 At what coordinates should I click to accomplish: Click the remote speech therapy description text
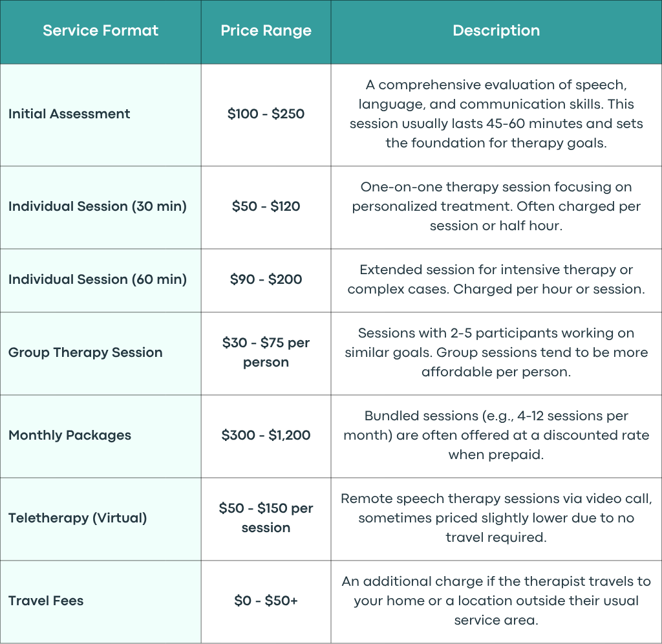click(496, 518)
